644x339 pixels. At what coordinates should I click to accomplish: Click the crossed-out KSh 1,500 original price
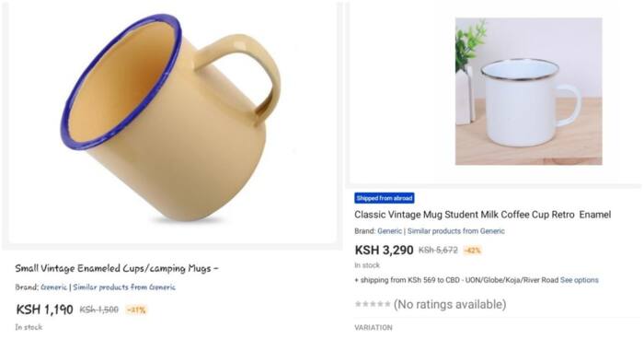click(x=99, y=310)
